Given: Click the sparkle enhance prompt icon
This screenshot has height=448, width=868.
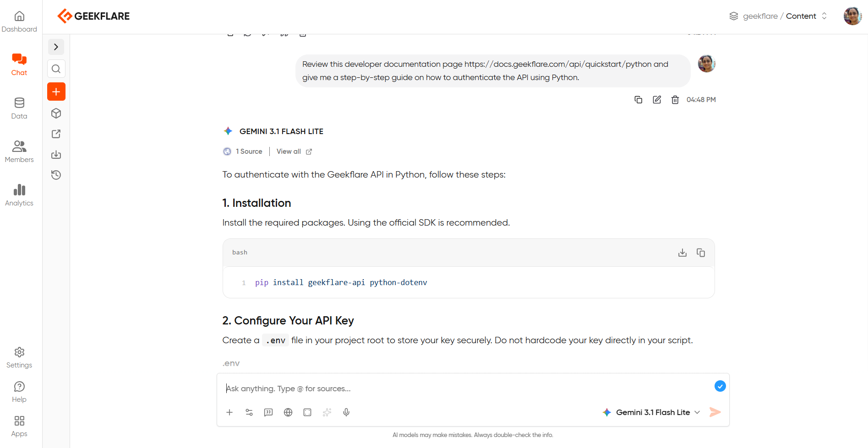Looking at the screenshot, I should (x=327, y=412).
